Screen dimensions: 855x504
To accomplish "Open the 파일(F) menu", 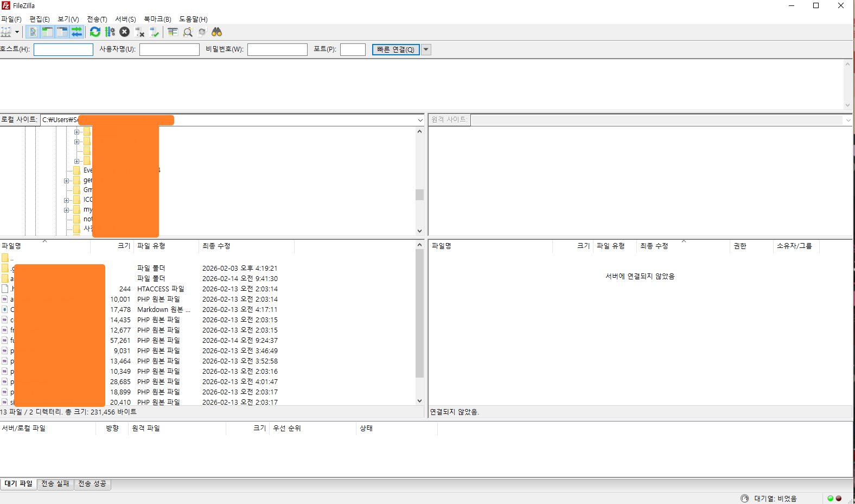I will click(11, 19).
